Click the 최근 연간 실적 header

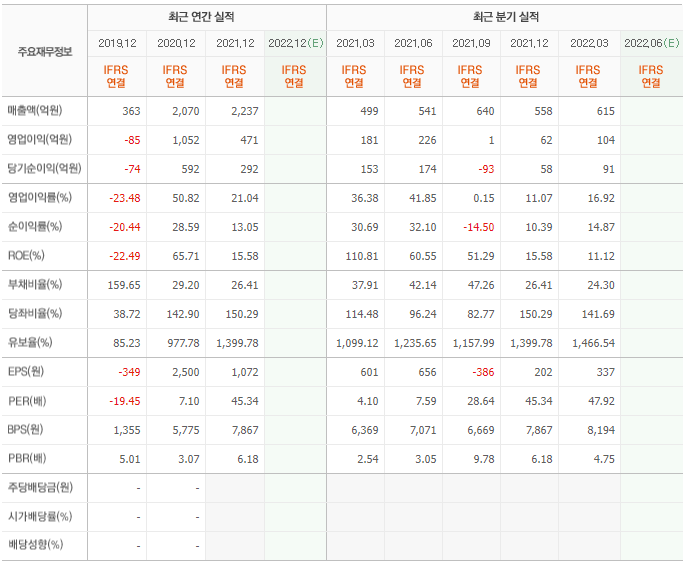coord(201,17)
